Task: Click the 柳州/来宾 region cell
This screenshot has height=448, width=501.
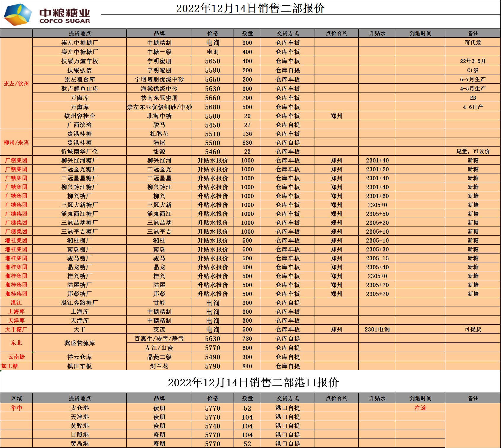Action: 16,143
